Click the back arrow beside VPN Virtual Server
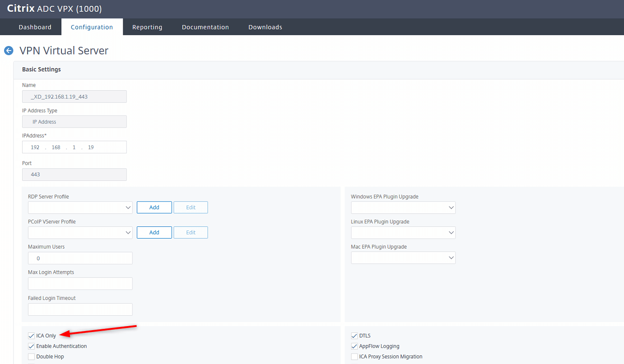Viewport: 624px width, 364px height. [8, 51]
